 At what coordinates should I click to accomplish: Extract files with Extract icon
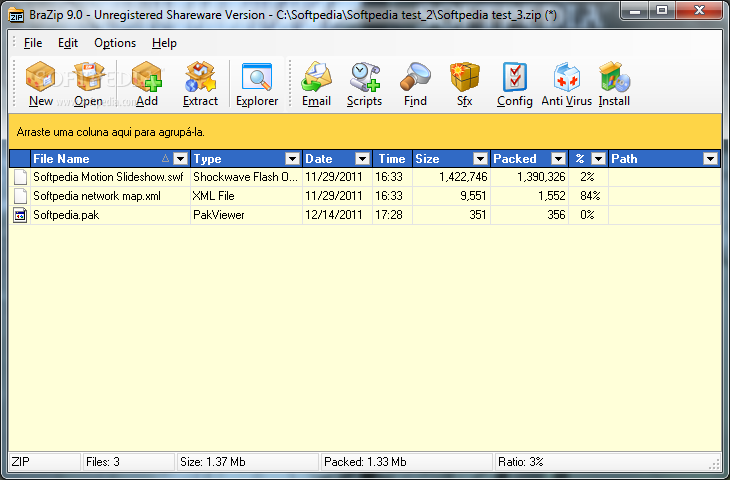pos(200,84)
